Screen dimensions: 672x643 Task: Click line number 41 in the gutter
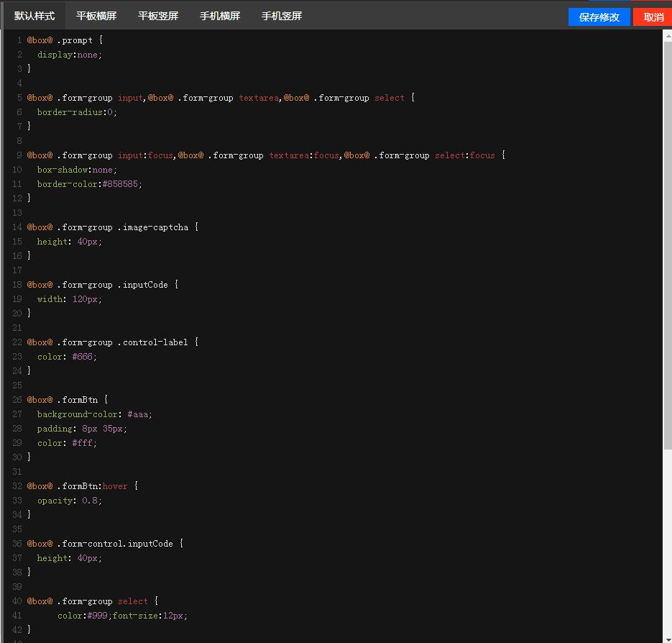pyautogui.click(x=17, y=616)
